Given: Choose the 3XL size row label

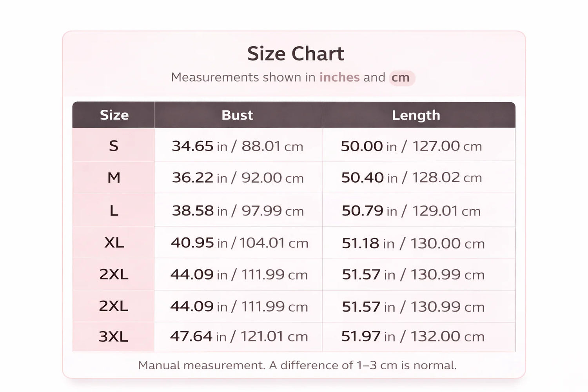Looking at the screenshot, I should pyautogui.click(x=114, y=336).
